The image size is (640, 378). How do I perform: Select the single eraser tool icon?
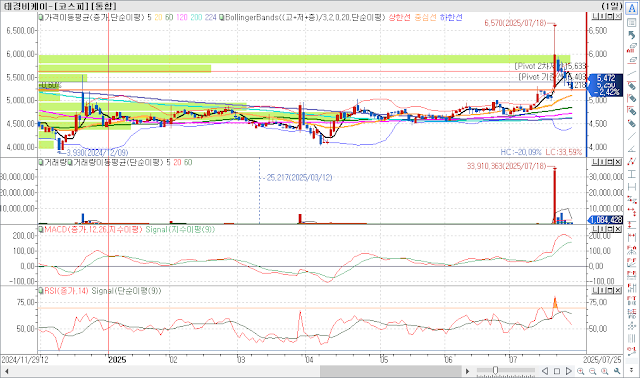coord(632,60)
